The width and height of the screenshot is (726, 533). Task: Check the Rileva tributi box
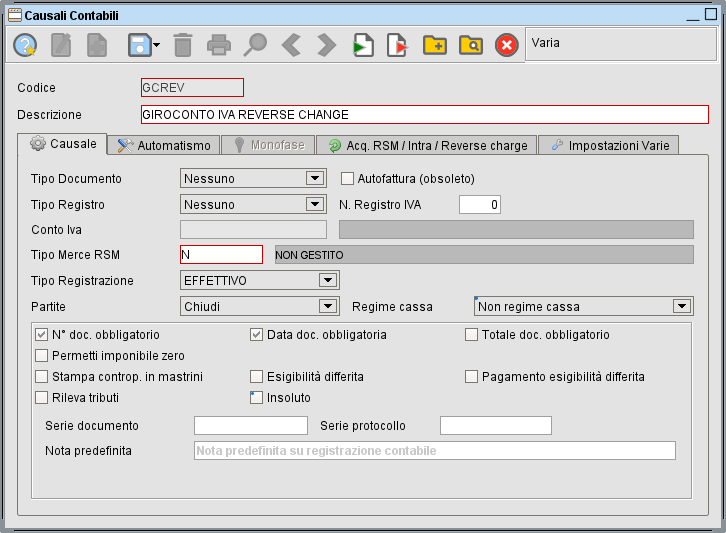pyautogui.click(x=42, y=397)
